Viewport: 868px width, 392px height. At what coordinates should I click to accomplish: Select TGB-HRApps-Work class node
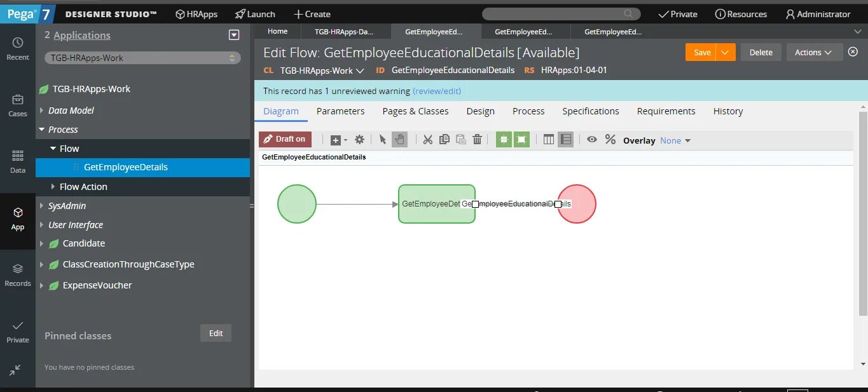tap(91, 90)
